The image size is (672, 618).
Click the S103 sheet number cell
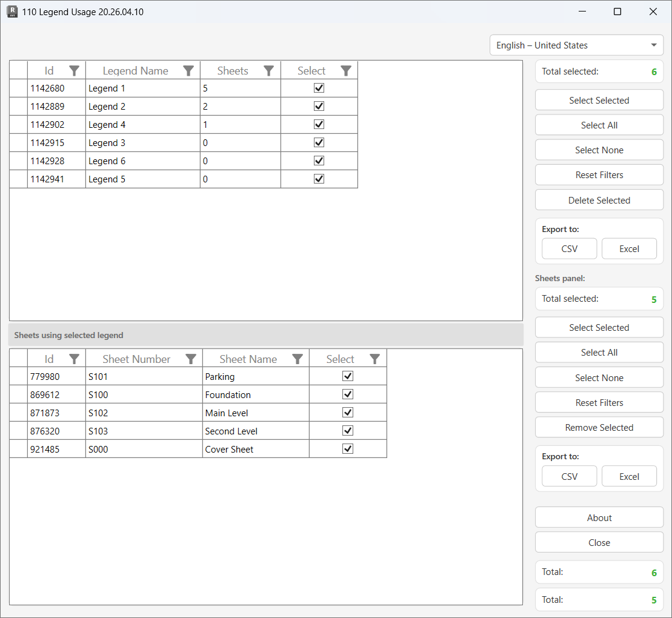[144, 431]
